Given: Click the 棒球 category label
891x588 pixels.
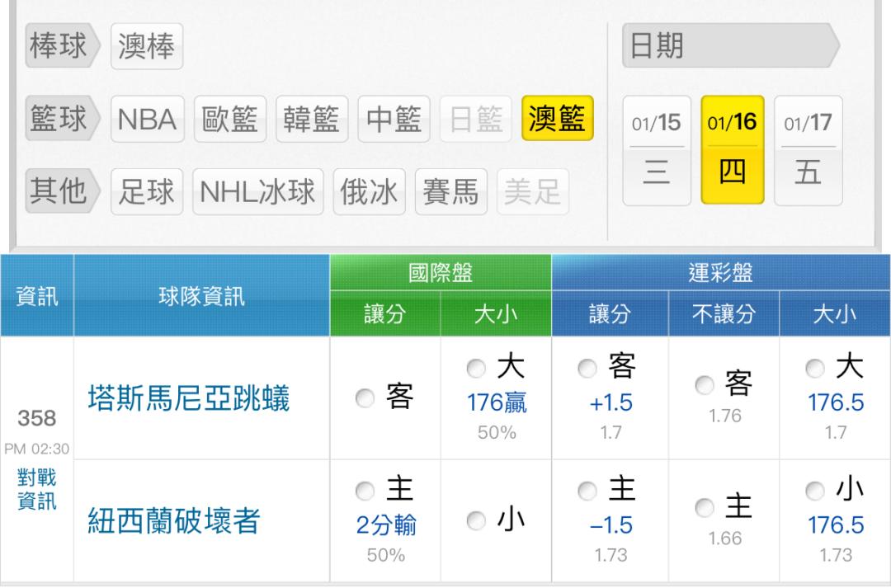Looking at the screenshot, I should click(63, 45).
